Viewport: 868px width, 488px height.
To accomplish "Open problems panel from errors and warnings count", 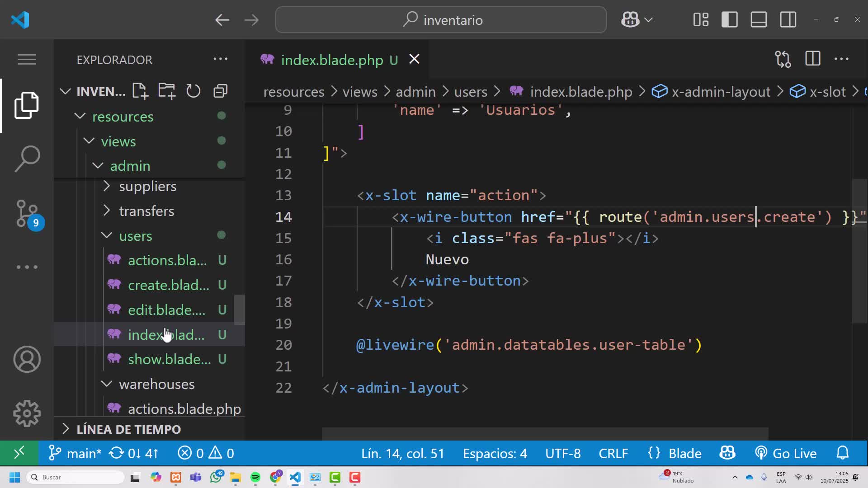I will point(206,453).
